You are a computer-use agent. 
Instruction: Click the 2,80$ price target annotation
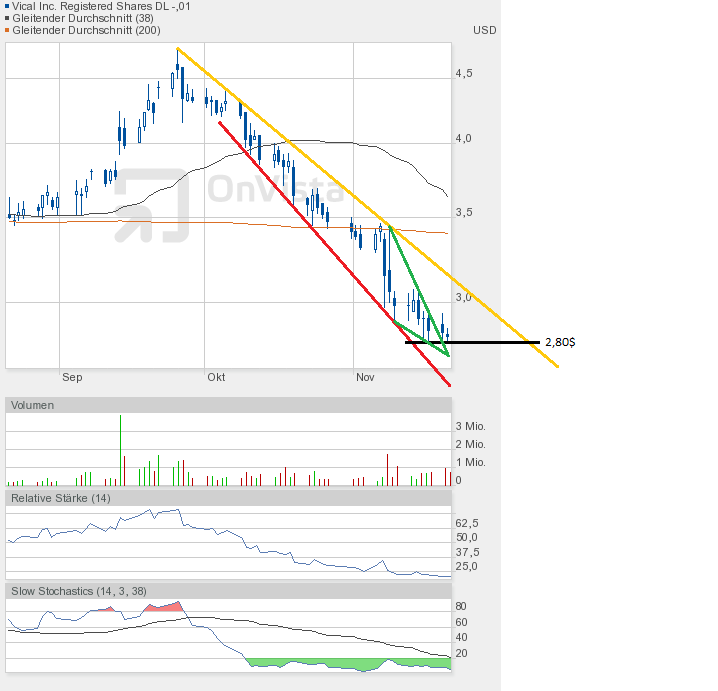point(560,342)
